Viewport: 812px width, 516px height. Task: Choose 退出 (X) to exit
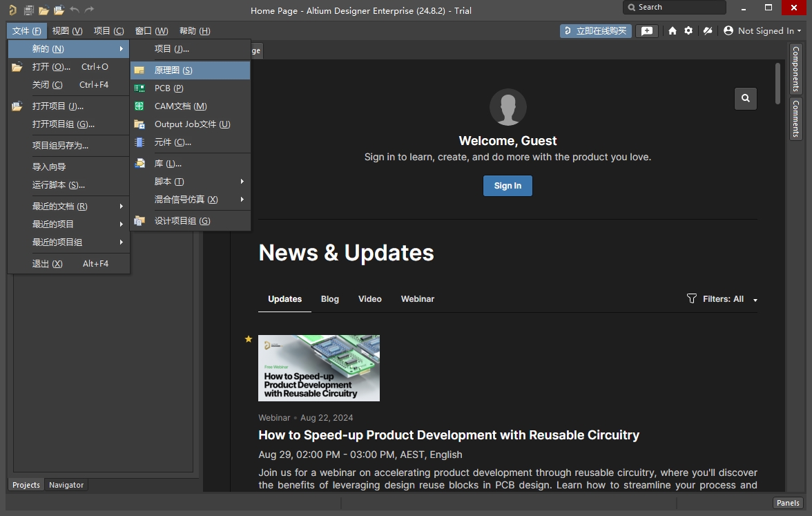tap(69, 264)
